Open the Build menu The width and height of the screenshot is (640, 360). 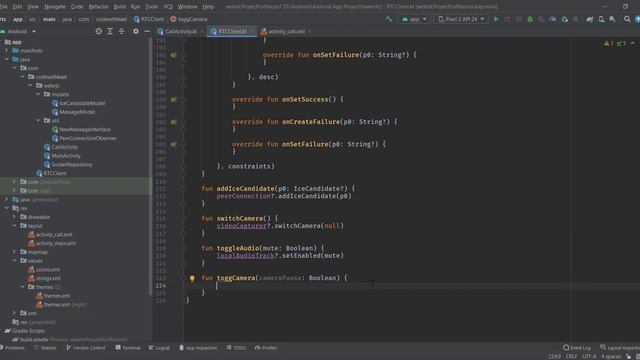[x=120, y=7]
